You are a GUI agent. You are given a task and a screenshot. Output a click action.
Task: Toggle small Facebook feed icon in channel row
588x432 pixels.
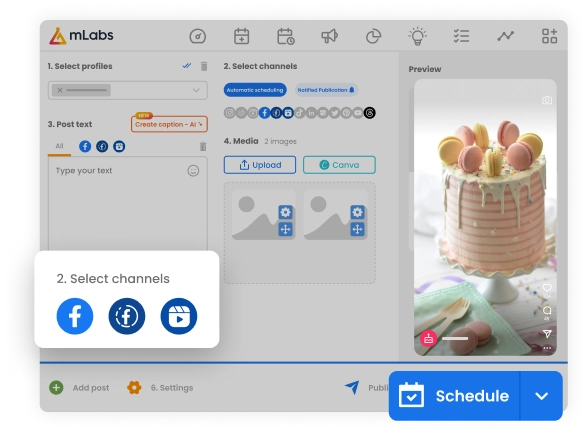point(264,113)
